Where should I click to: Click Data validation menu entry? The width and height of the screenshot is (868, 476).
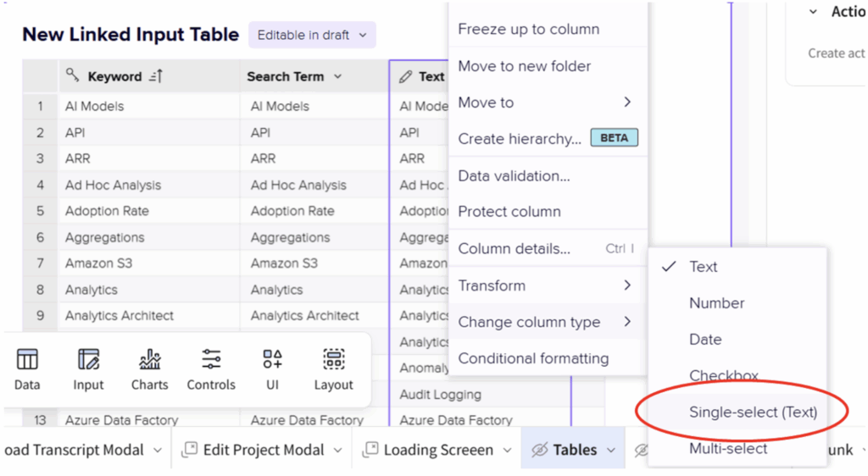click(514, 176)
